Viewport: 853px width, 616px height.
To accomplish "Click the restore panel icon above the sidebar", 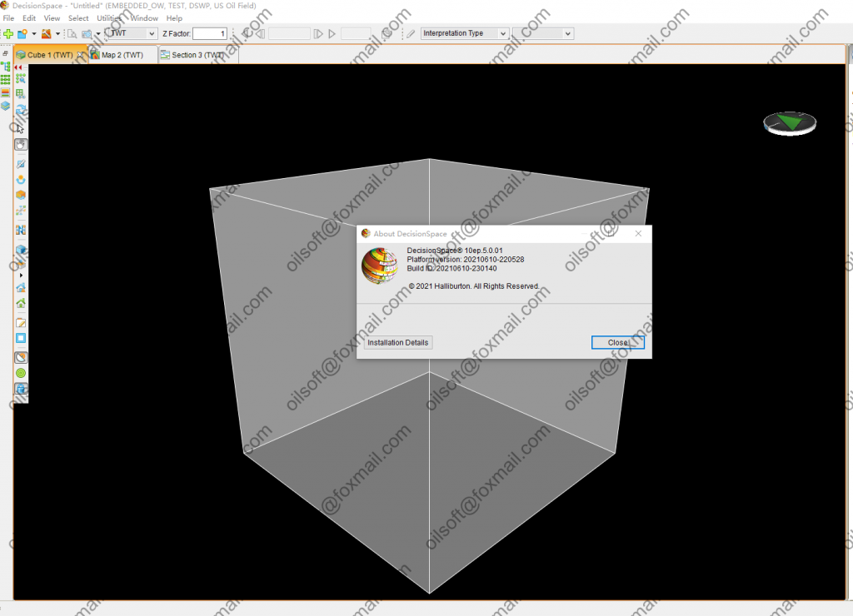I will pyautogui.click(x=5, y=53).
